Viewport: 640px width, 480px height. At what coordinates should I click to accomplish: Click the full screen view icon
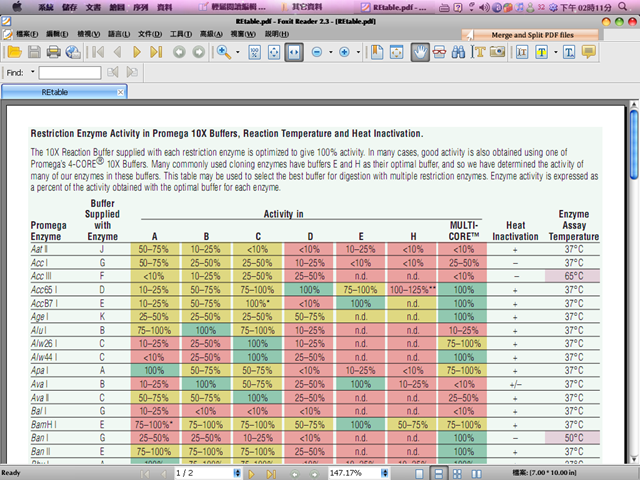[x=396, y=52]
